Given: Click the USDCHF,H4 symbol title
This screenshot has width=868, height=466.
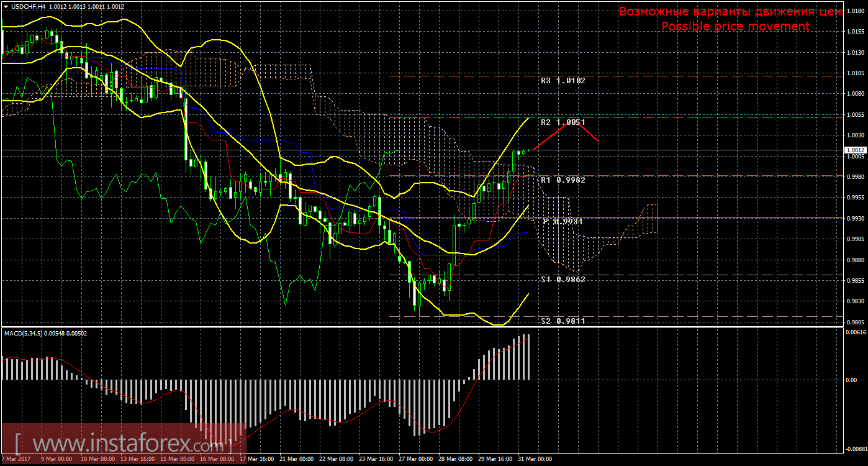Looking at the screenshot, I should click(28, 6).
